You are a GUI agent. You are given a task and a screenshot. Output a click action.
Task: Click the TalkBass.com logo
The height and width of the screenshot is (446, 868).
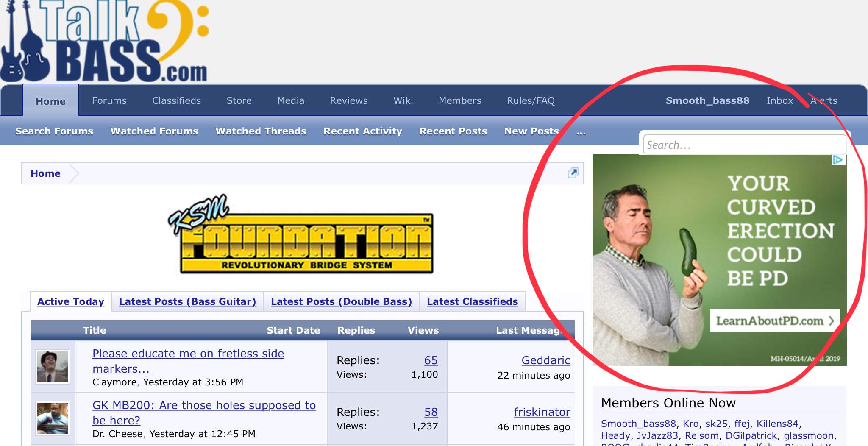click(x=104, y=41)
